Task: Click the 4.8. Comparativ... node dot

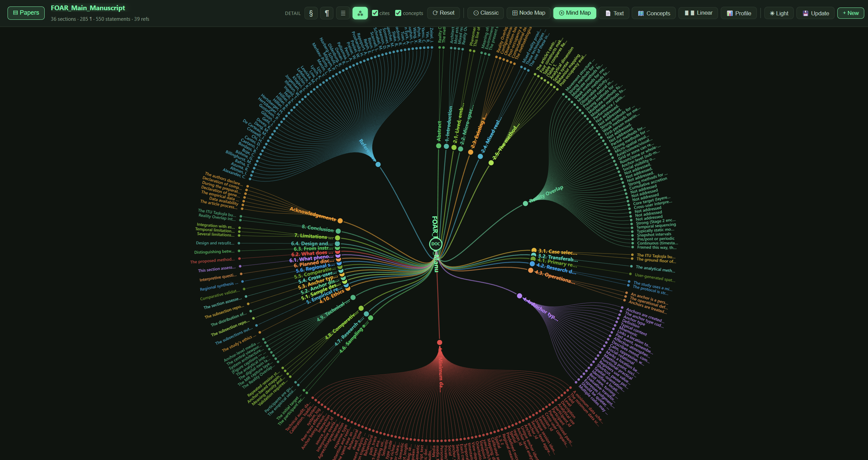Action: pos(361,308)
